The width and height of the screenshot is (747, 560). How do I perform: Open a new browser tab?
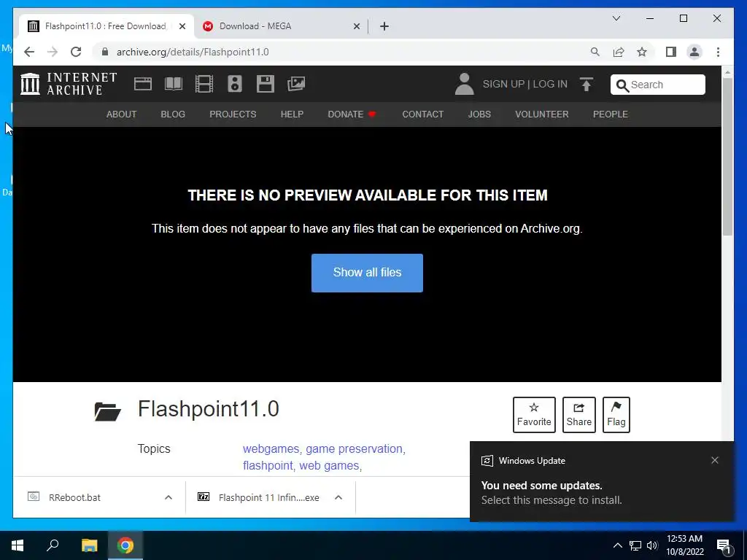point(384,26)
